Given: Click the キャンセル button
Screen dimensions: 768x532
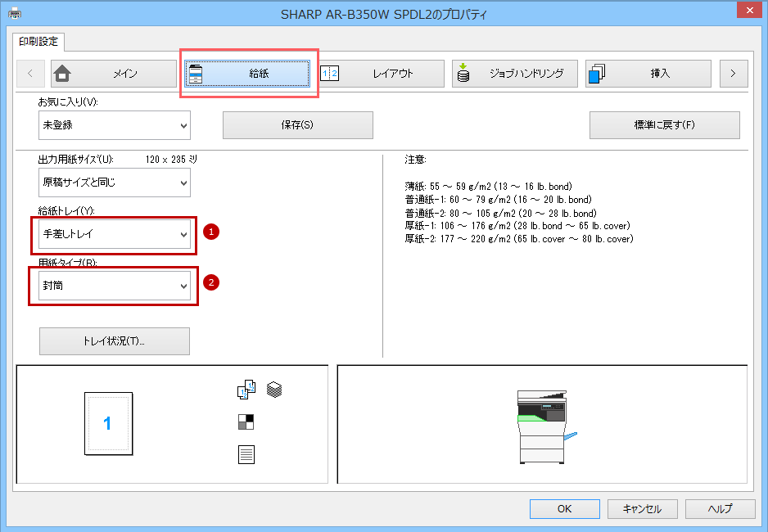Looking at the screenshot, I should coord(643,509).
